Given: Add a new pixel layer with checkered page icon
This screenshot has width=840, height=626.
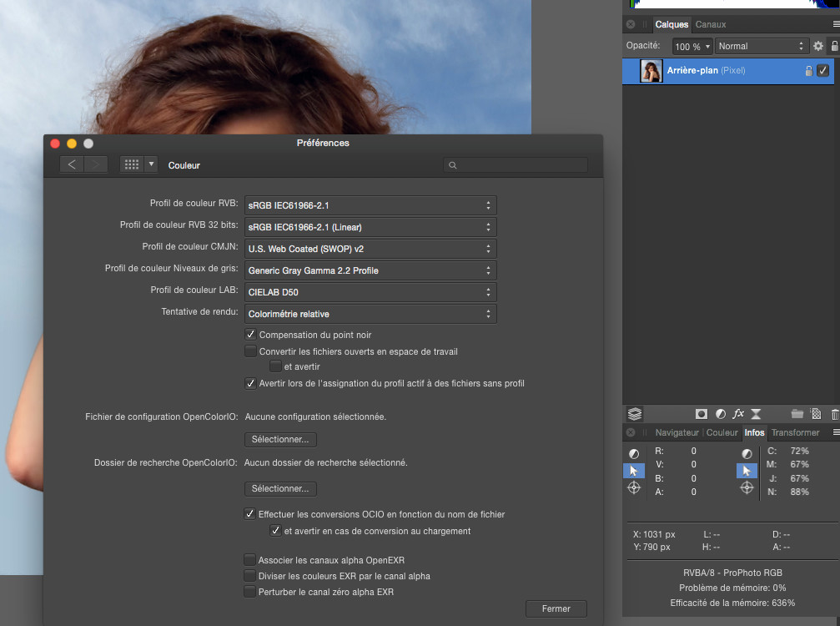Looking at the screenshot, I should 816,414.
